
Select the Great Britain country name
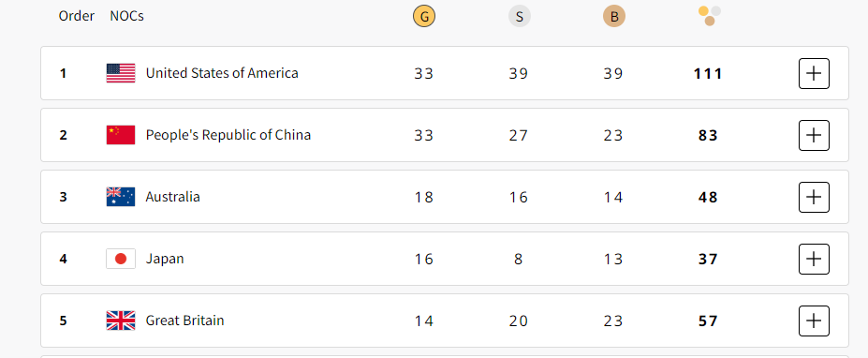click(x=184, y=321)
